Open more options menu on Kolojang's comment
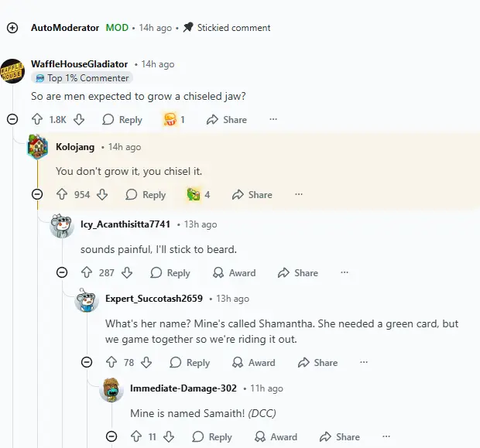Image resolution: width=480 pixels, height=448 pixels. 298,195
